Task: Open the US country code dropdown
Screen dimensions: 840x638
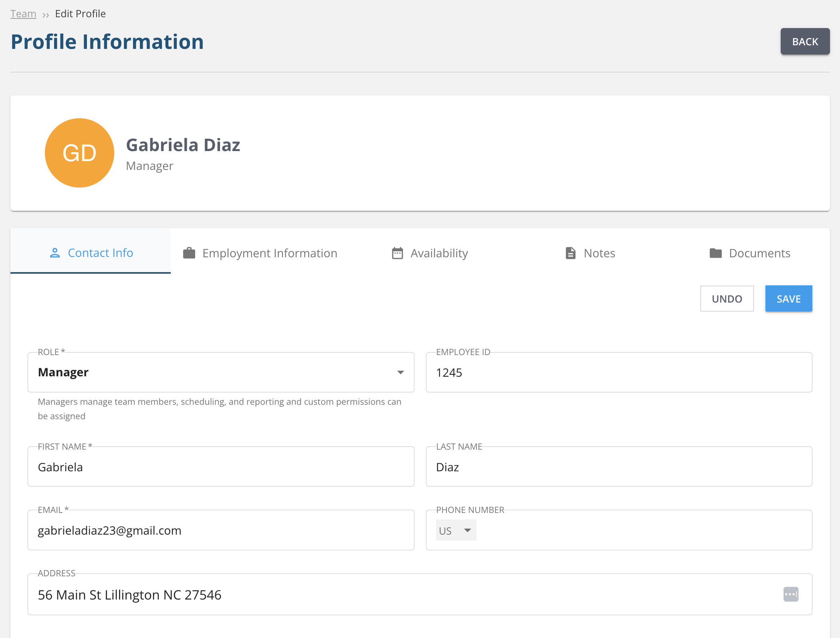Action: [x=456, y=530]
